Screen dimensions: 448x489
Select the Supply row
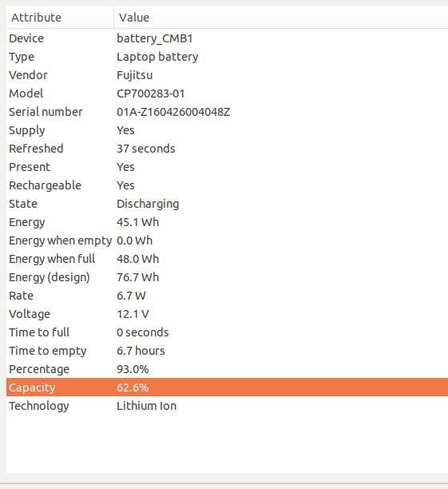point(227,130)
